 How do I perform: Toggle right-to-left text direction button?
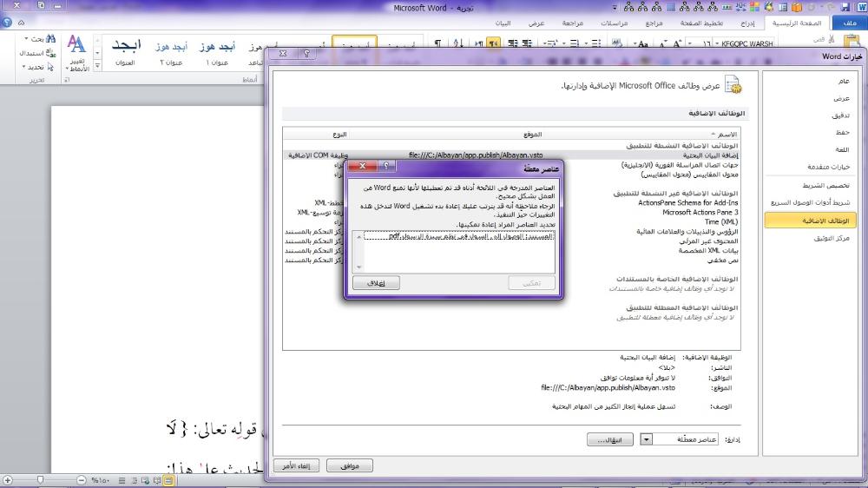click(493, 43)
